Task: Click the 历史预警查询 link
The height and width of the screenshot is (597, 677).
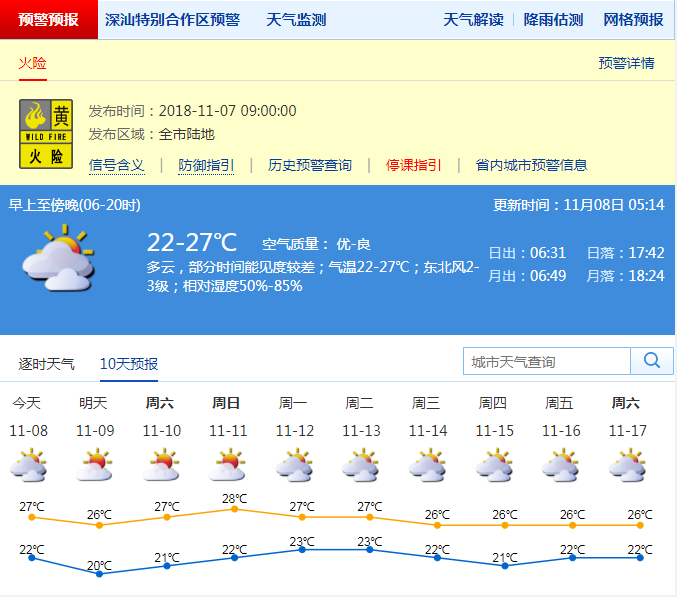Action: click(x=310, y=165)
